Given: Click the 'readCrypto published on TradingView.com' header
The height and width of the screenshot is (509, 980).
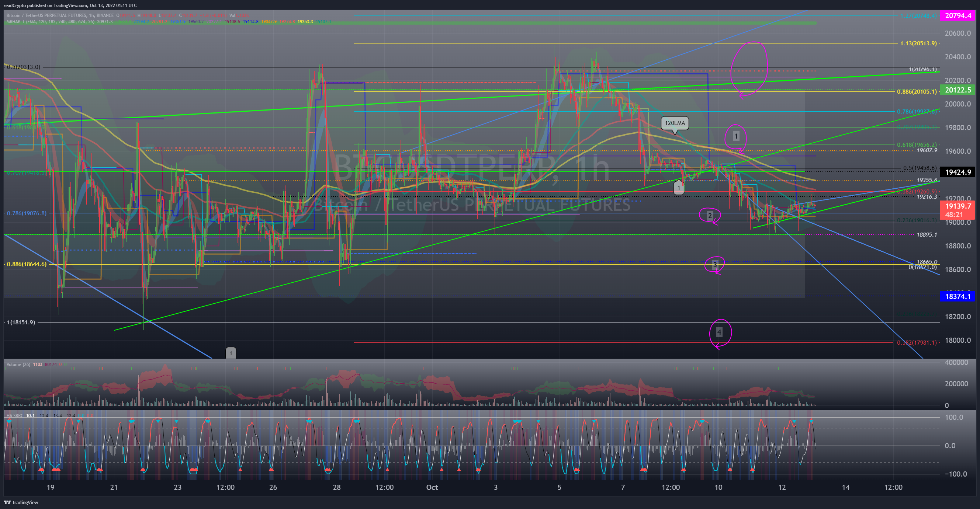Looking at the screenshot, I should (x=70, y=5).
